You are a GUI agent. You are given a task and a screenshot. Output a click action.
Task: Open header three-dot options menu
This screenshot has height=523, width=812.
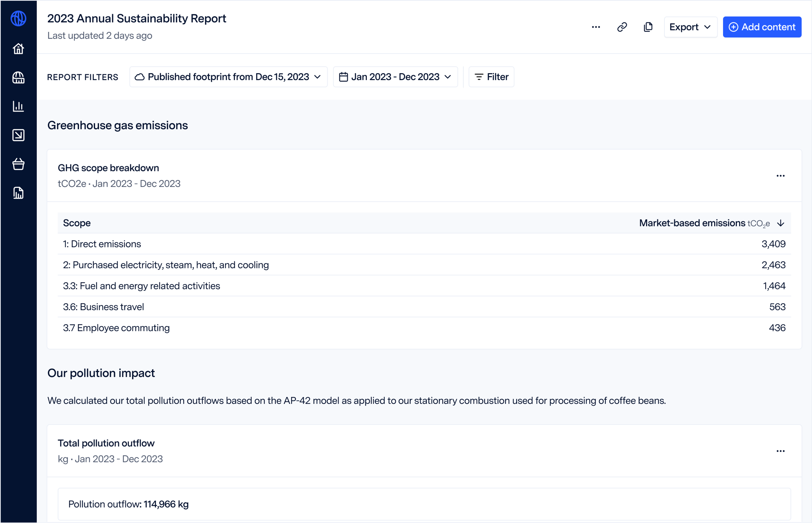595,27
